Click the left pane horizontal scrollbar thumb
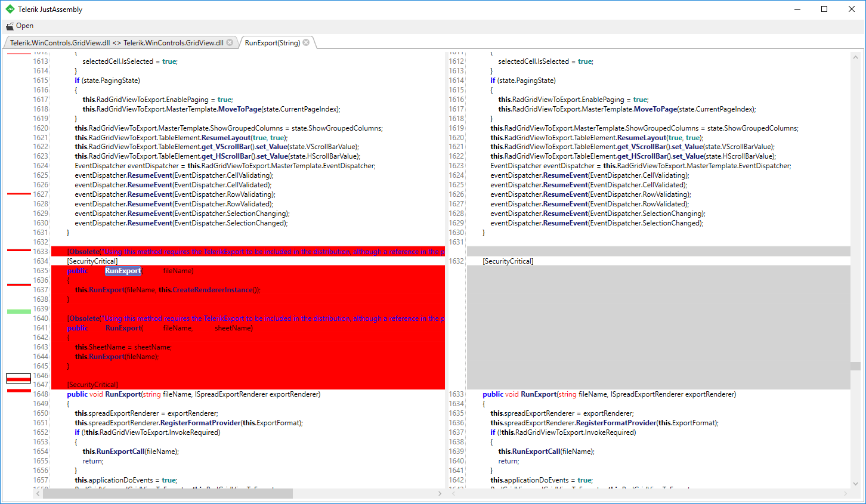The width and height of the screenshot is (866, 504). pyautogui.click(x=168, y=493)
